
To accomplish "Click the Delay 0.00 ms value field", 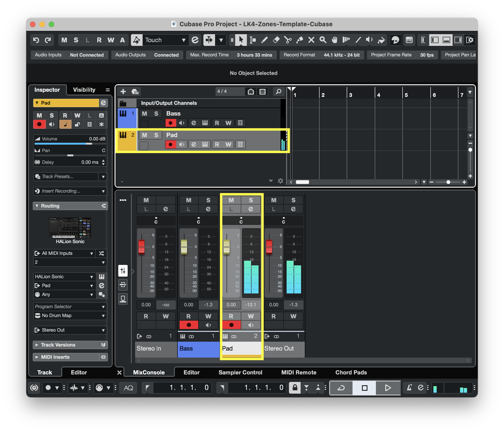I will 90,162.
